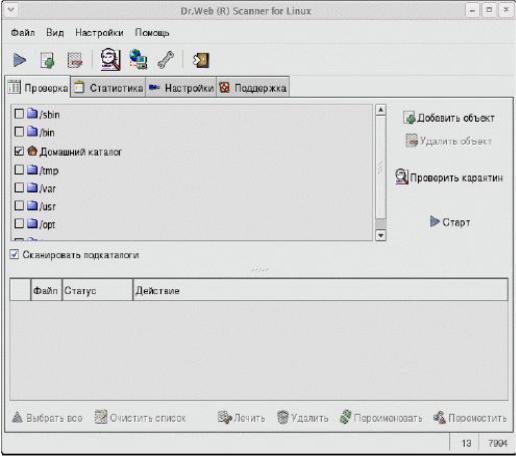Click the home directory house icon
This screenshot has width=516, height=456.
(x=32, y=151)
